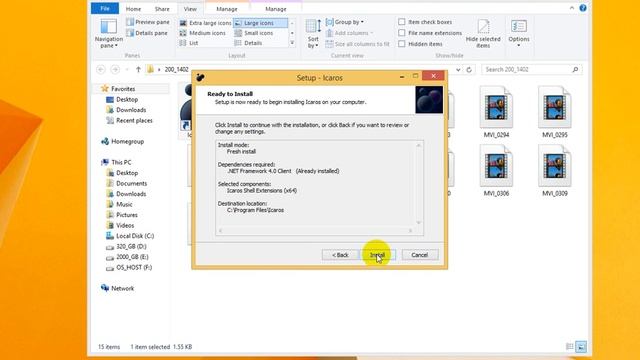This screenshot has height=360, width=640.
Task: Expand the layout gallery options
Action: click(292, 43)
